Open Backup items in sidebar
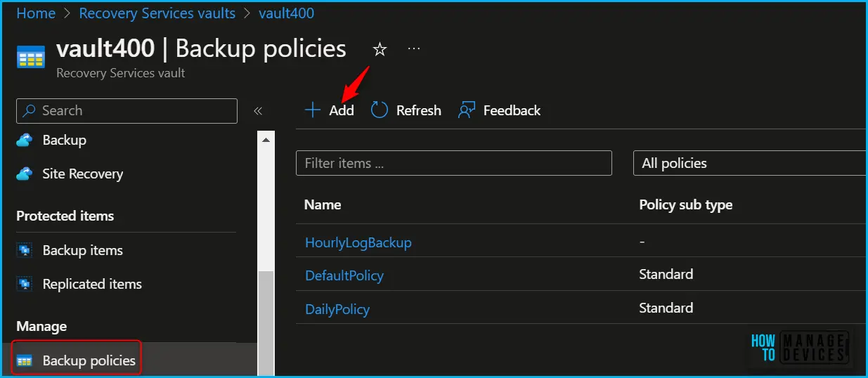The height and width of the screenshot is (378, 868). 83,250
